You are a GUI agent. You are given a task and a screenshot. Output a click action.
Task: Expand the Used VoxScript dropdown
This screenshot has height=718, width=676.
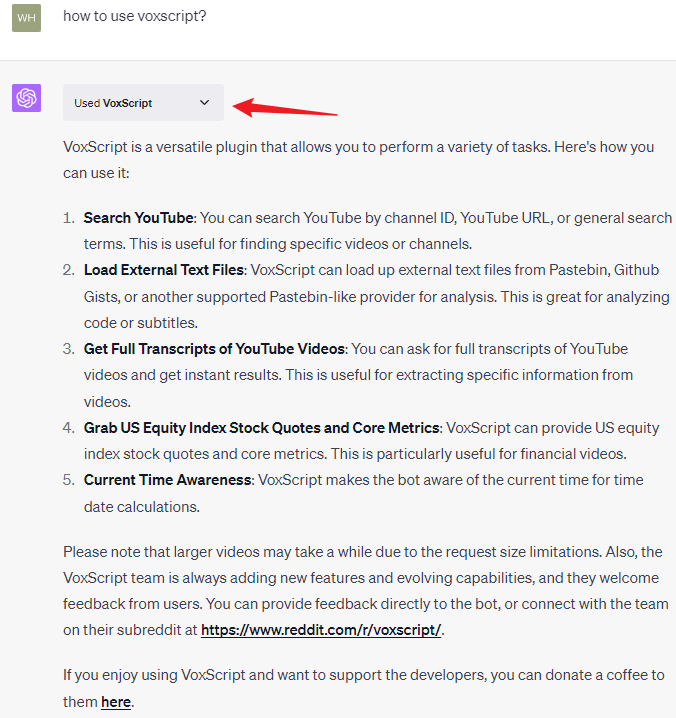coord(143,103)
